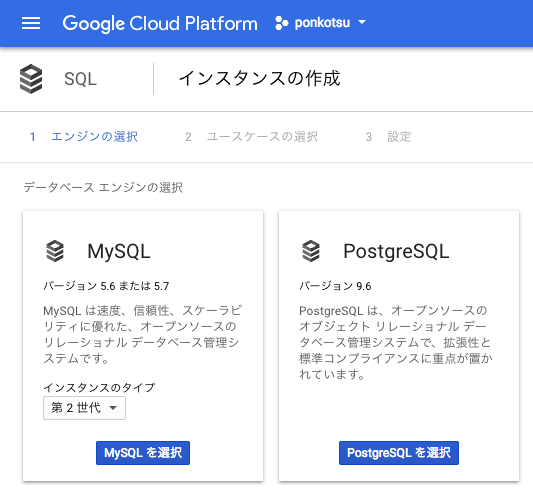Click the PostgreSQL description paragraph

click(x=396, y=342)
